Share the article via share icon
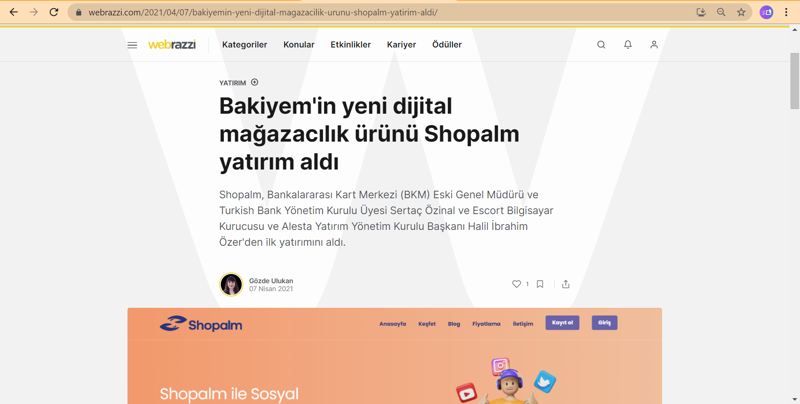Screen dimensions: 800x404 (x=566, y=284)
